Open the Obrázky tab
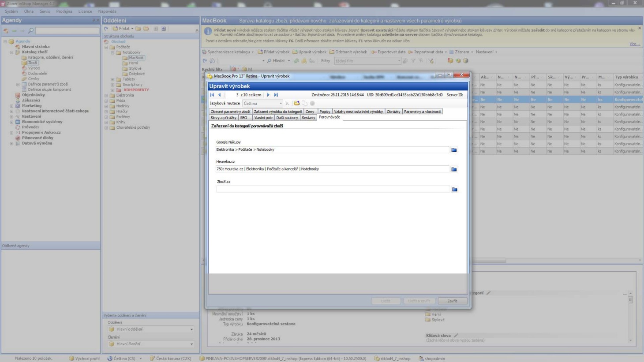Image resolution: width=644 pixels, height=362 pixels. point(393,112)
